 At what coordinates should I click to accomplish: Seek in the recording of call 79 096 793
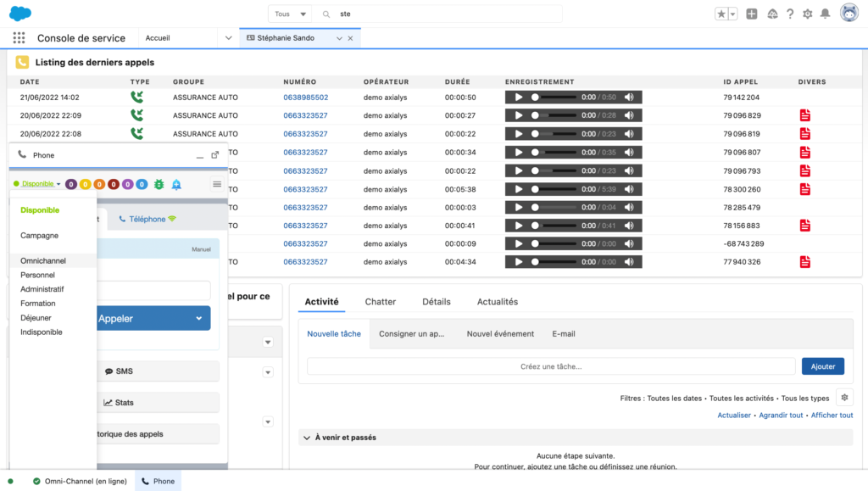[554, 170]
